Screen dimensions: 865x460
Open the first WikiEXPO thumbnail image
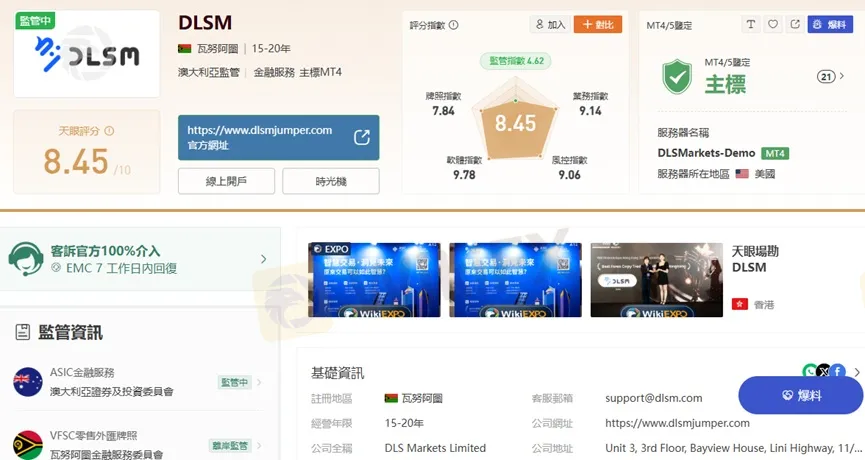click(374, 280)
